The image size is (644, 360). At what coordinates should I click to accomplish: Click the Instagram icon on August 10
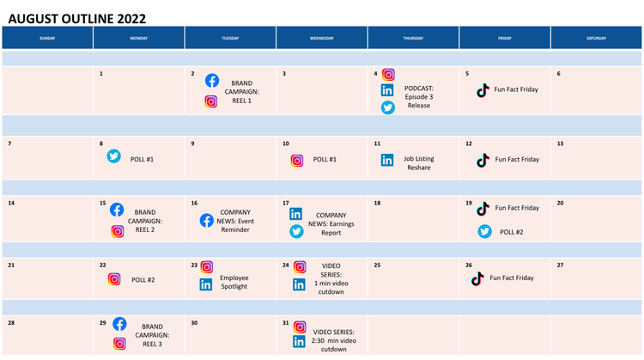(x=297, y=160)
